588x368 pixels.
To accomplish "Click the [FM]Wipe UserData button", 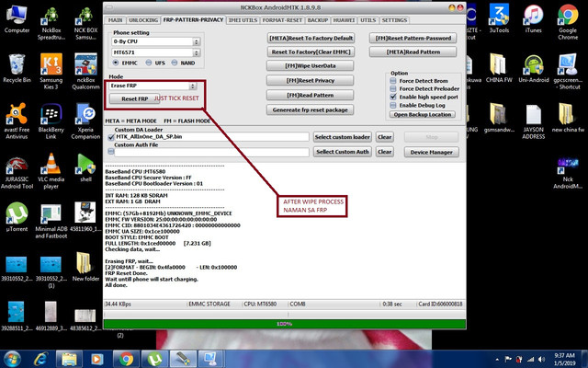I will [x=311, y=65].
